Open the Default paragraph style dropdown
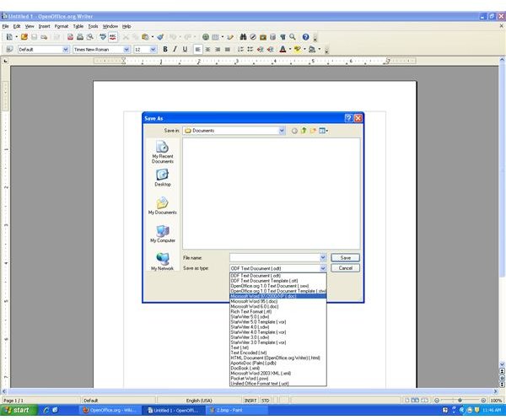The height and width of the screenshot is (420, 506). (x=66, y=50)
